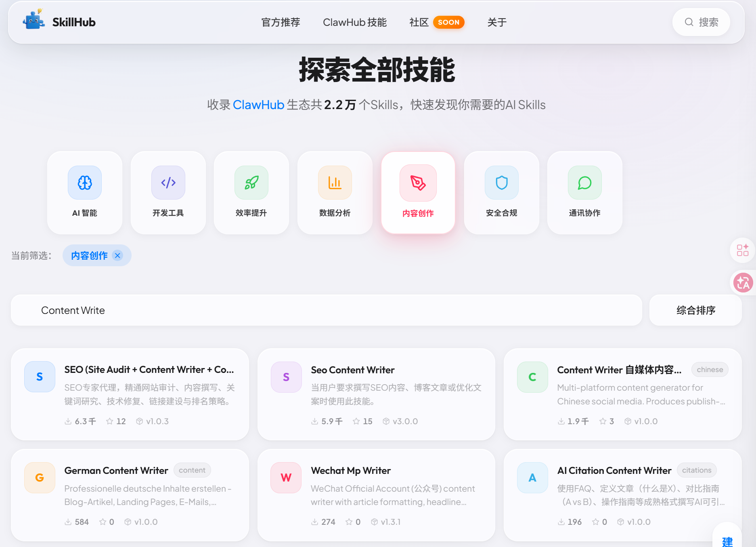The image size is (756, 547).
Task: Click the WeChat Official Account description text
Action: pyautogui.click(x=393, y=495)
